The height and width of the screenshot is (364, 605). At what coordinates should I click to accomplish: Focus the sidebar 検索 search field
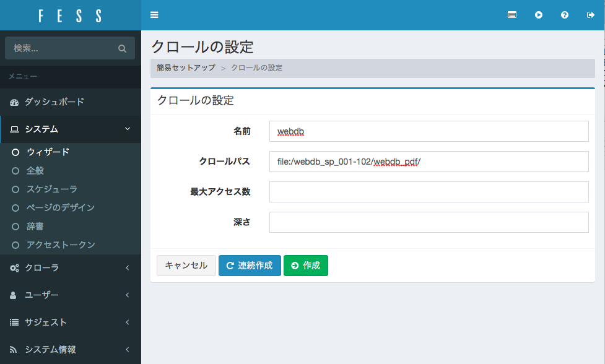pos(70,48)
